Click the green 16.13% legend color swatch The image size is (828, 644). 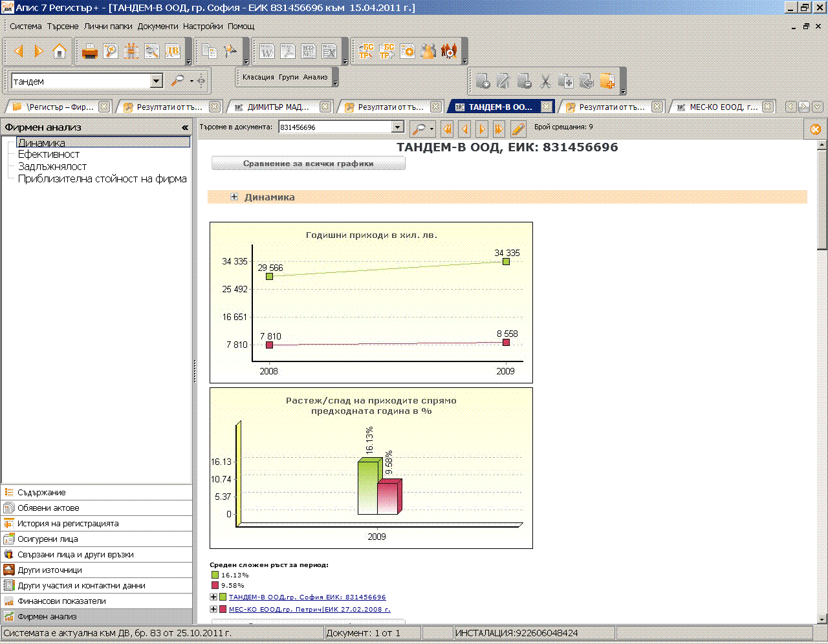(215, 575)
